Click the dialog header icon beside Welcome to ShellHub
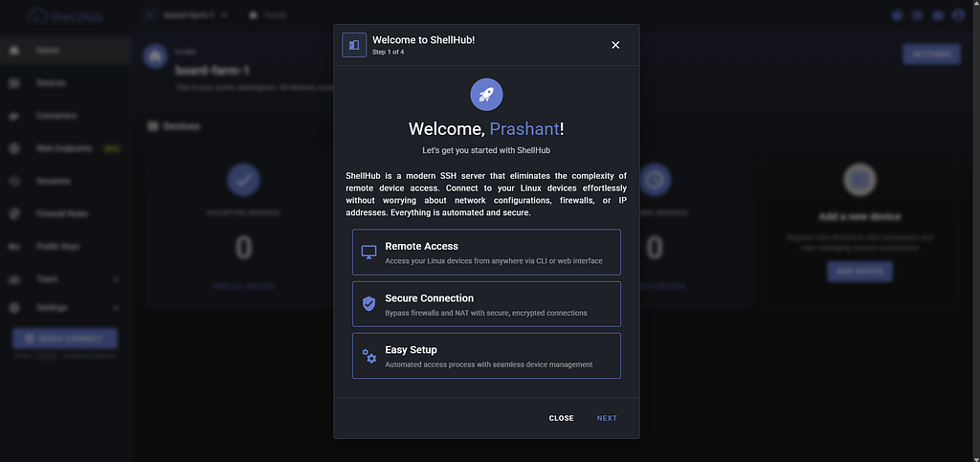Screen dimensions: 980x462 [x=354, y=45]
